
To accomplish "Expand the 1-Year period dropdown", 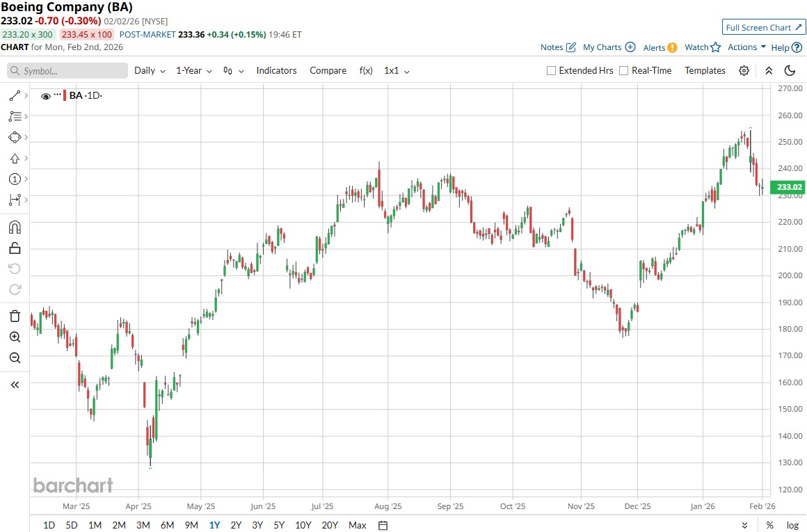I will [x=194, y=70].
